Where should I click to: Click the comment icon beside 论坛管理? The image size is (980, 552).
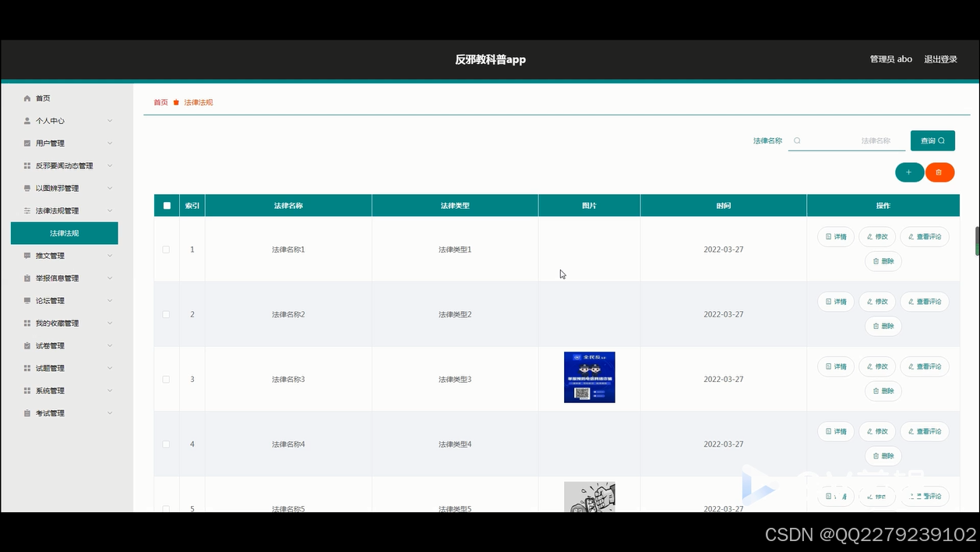click(26, 300)
